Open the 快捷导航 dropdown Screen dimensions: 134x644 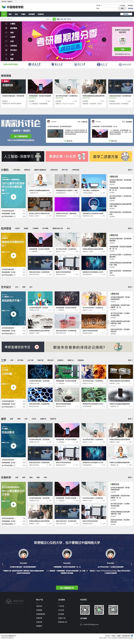tap(126, 14)
